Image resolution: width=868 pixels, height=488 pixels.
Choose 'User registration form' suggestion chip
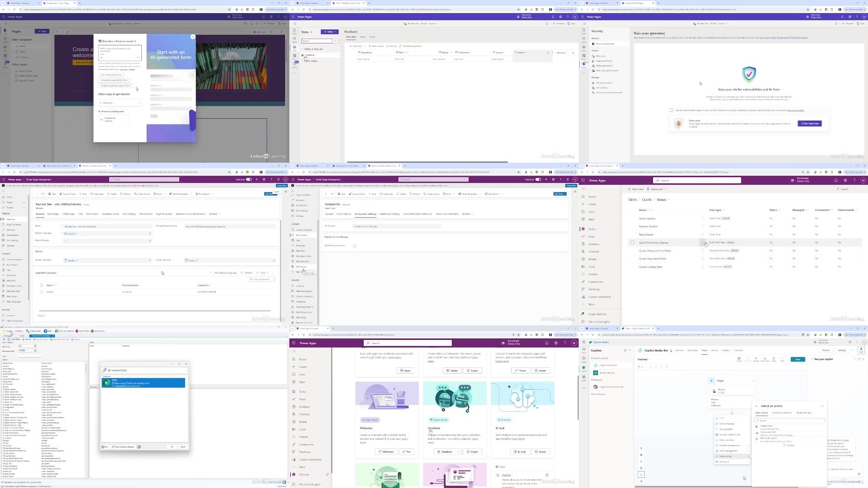[111, 75]
